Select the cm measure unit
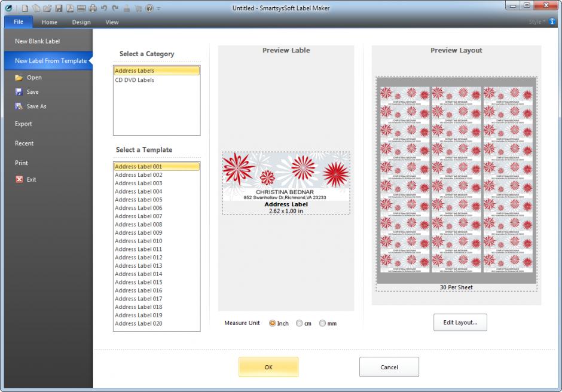562x392 pixels. (x=300, y=323)
